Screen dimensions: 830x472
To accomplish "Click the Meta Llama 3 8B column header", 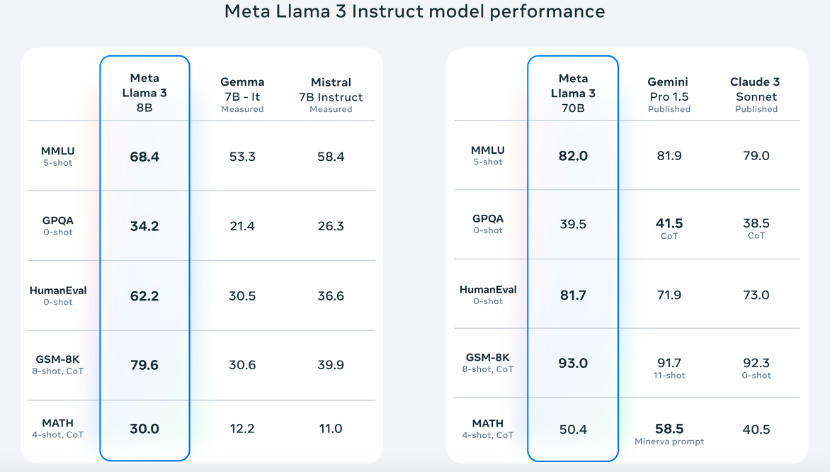I will [x=145, y=93].
